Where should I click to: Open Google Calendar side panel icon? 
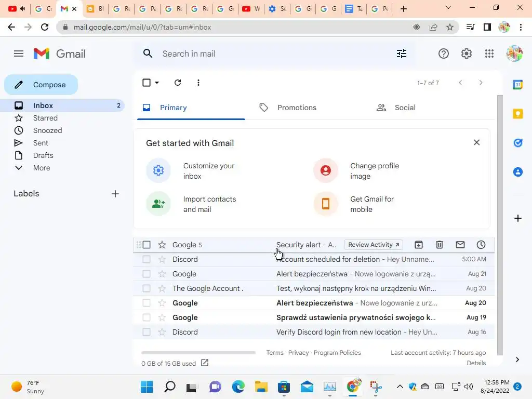click(518, 85)
